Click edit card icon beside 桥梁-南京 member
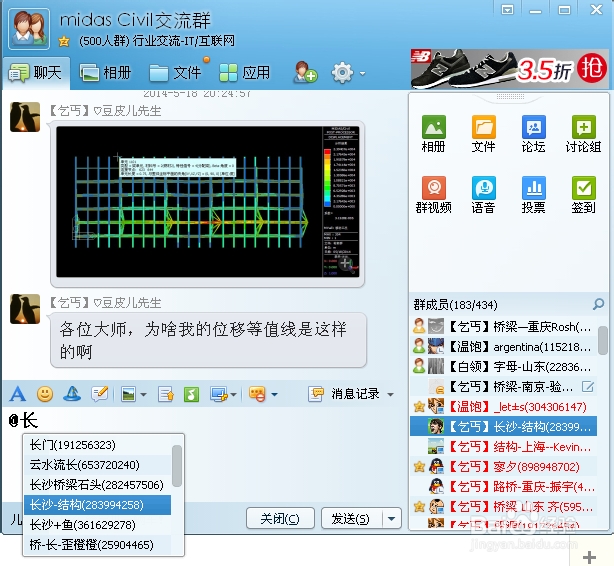The image size is (614, 566). (587, 387)
